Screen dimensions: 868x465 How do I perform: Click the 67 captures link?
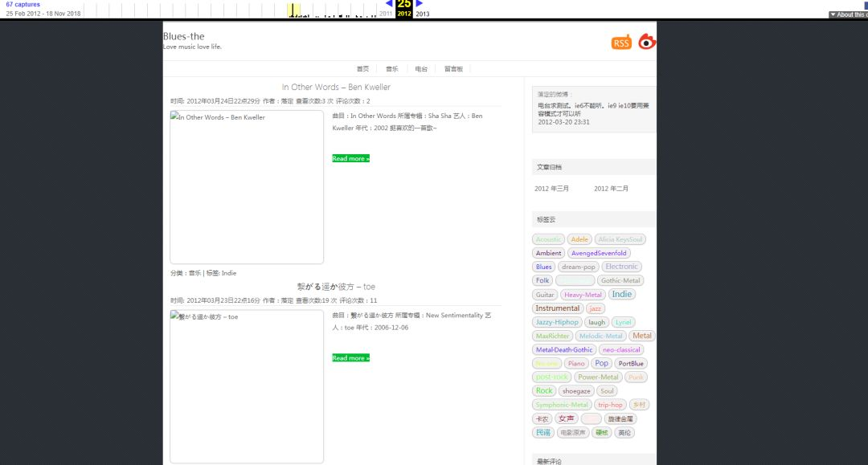tap(23, 5)
